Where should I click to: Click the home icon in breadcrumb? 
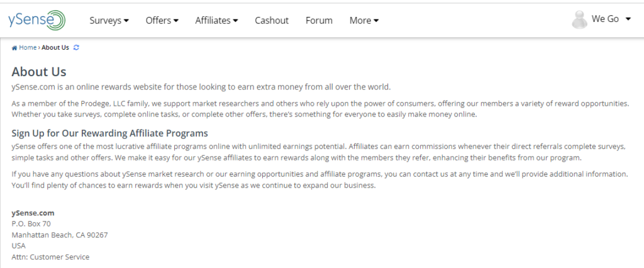14,48
